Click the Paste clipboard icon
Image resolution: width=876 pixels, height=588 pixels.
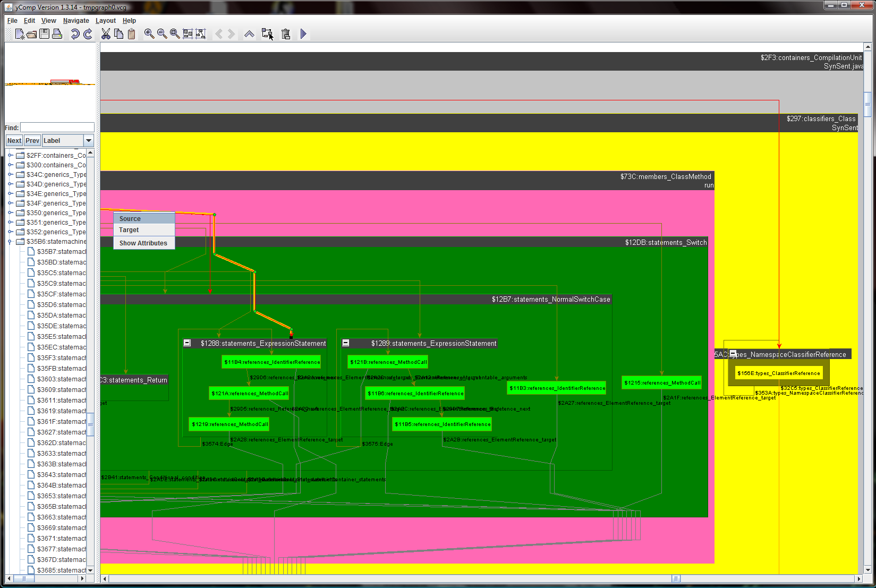click(131, 34)
